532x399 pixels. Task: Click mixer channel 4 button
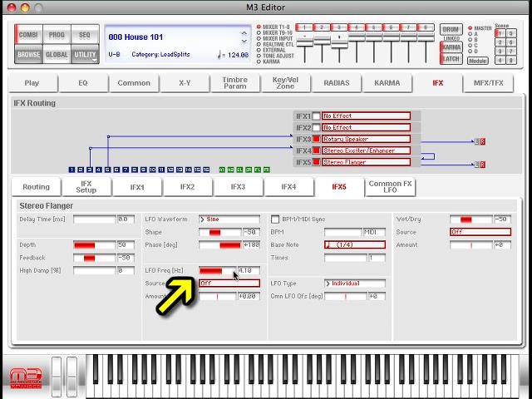pyautogui.click(x=357, y=27)
